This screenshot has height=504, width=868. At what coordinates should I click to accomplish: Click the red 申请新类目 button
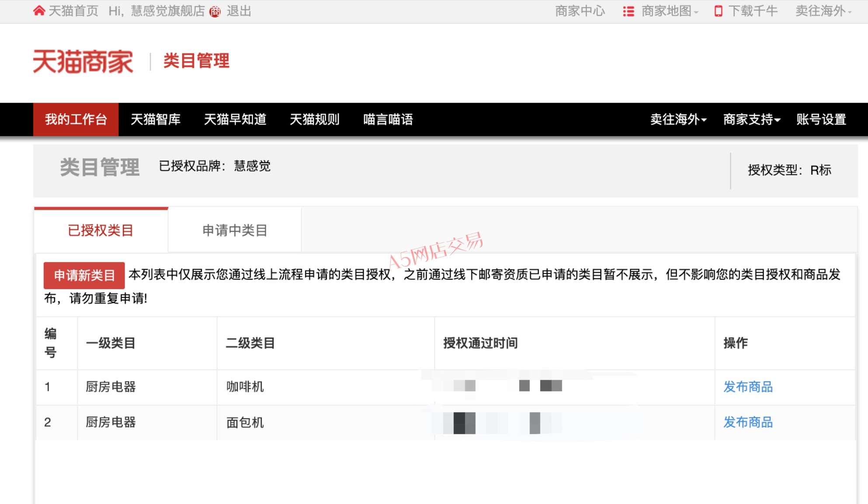coord(84,275)
